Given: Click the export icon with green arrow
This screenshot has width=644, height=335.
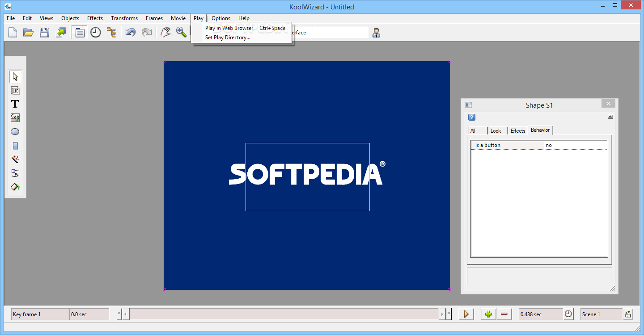Looking at the screenshot, I should (x=60, y=32).
